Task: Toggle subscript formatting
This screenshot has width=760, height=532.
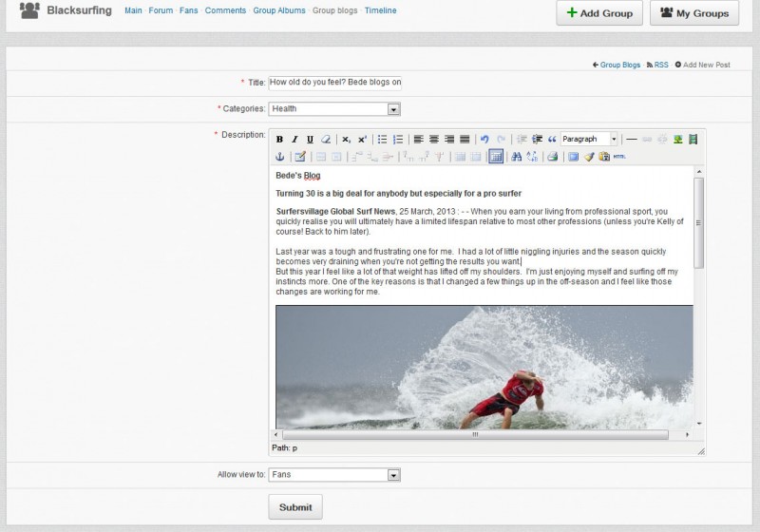Action: (347, 140)
